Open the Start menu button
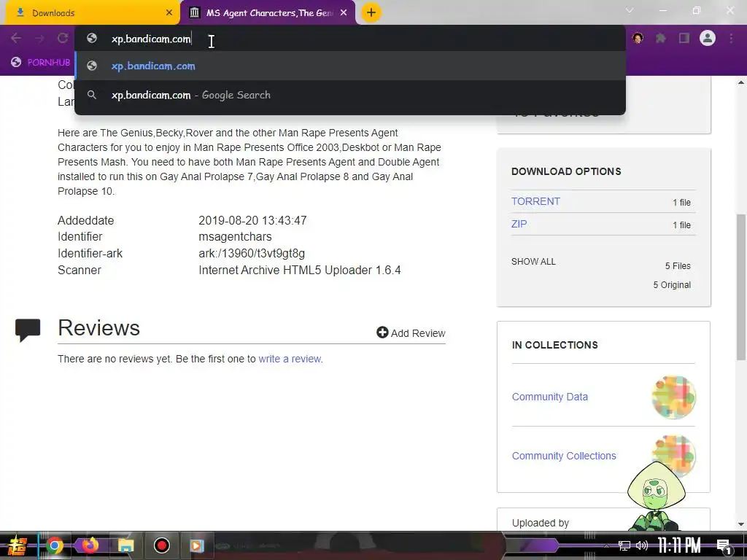The width and height of the screenshot is (747, 560). pos(18,545)
